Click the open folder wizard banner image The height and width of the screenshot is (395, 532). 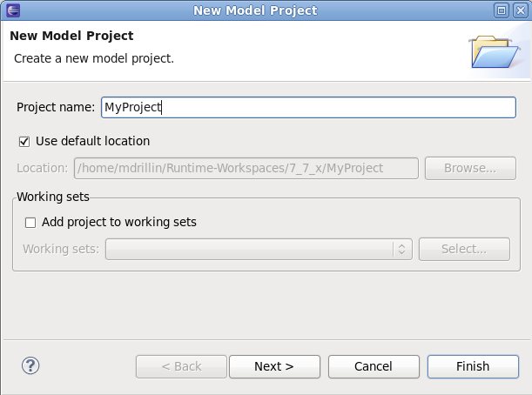point(495,51)
